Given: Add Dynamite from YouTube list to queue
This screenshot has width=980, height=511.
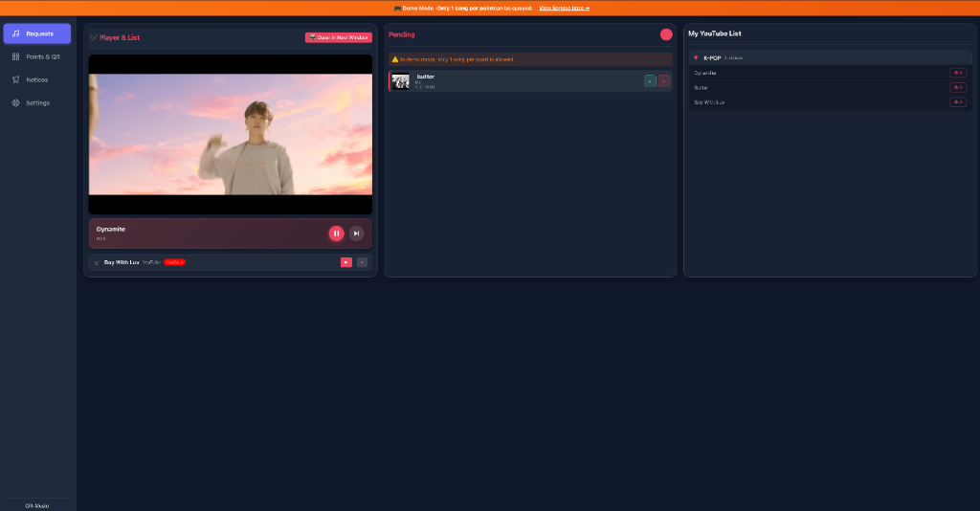Looking at the screenshot, I should point(957,73).
